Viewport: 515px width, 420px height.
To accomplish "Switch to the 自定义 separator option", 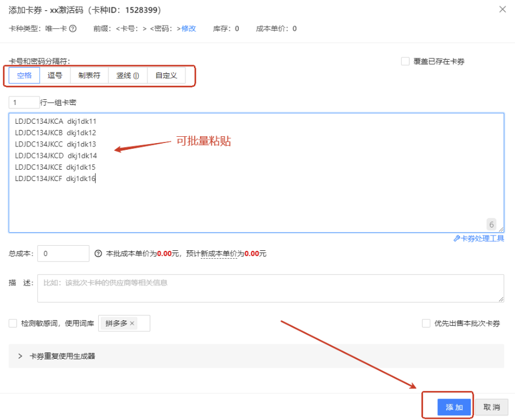I will click(x=166, y=75).
